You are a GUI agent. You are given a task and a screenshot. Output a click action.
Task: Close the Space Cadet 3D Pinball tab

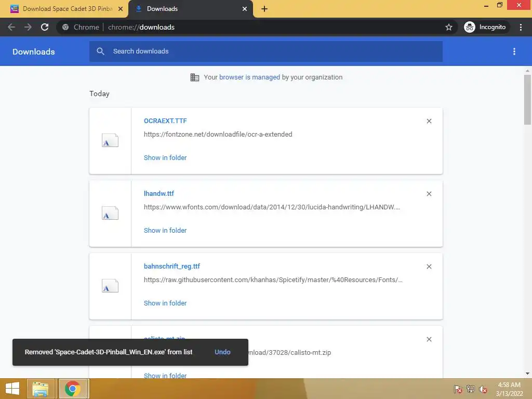121,9
